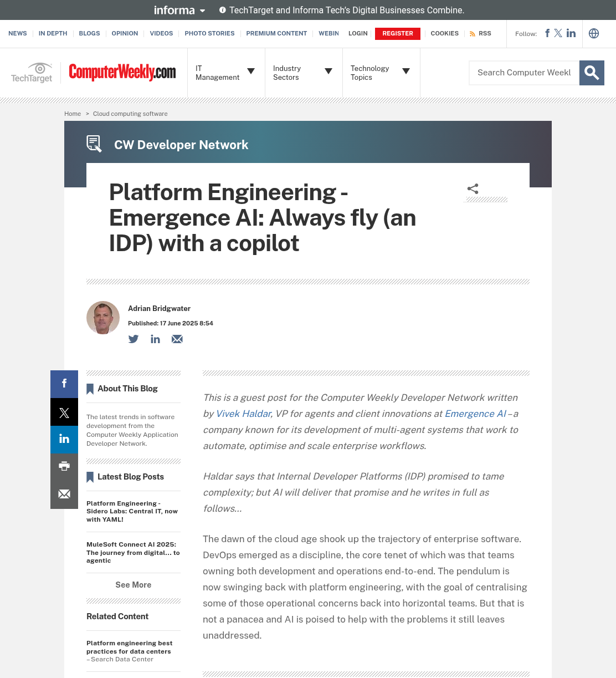Share article on X from sidebar

64,412
